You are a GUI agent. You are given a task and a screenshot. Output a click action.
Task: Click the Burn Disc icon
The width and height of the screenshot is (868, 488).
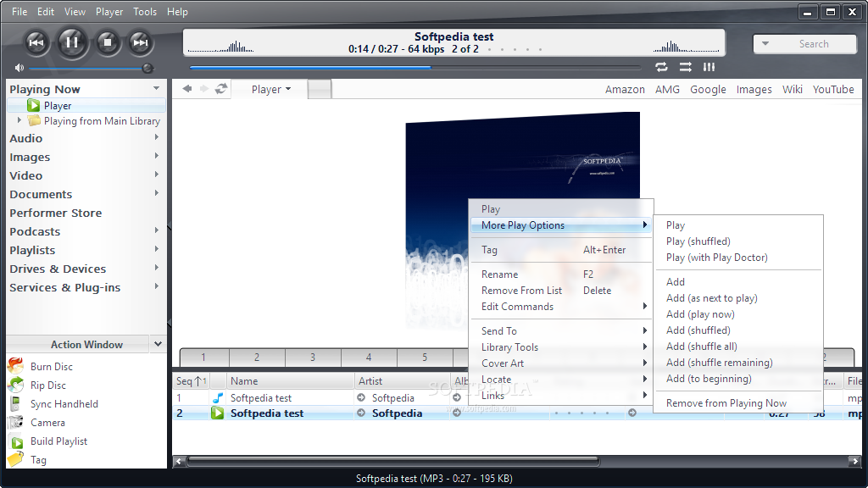pyautogui.click(x=15, y=366)
